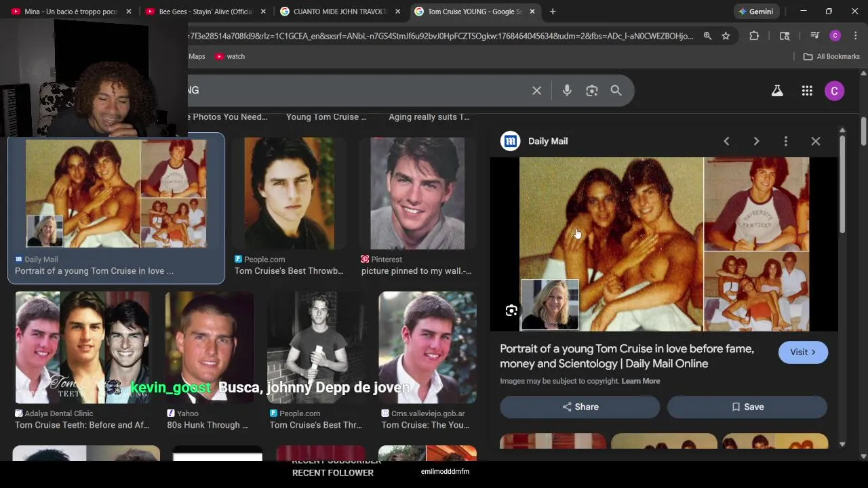The image size is (868, 488).
Task: Click the preview panel scrollbar
Action: tap(842, 184)
